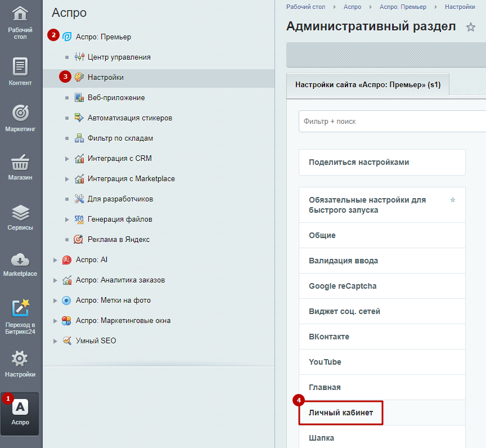The height and width of the screenshot is (448, 486).
Task: Expand Умный SEO tree arrow
Action: [55, 341]
